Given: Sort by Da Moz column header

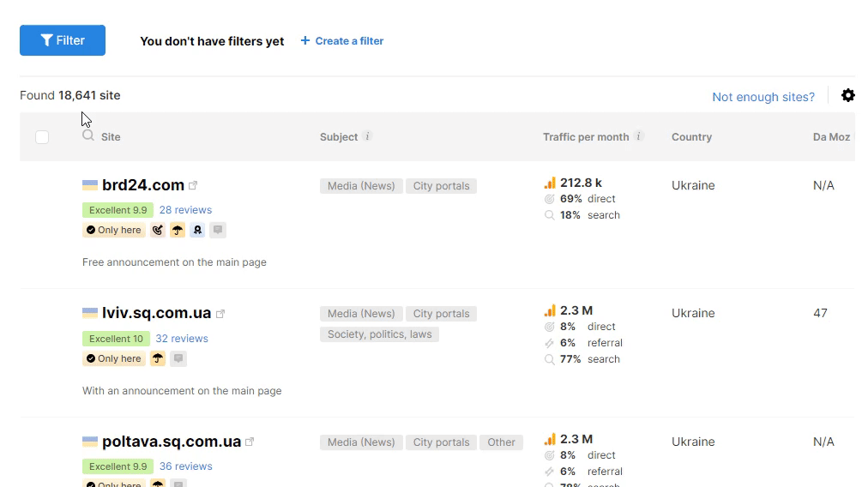Looking at the screenshot, I should (831, 136).
